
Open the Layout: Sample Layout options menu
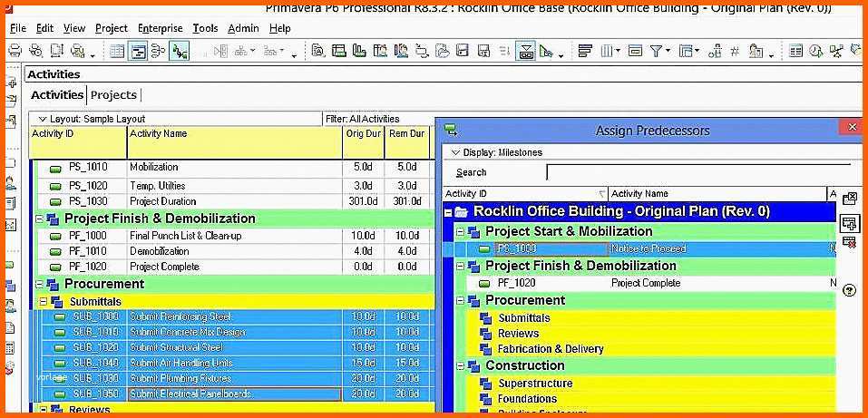[x=92, y=119]
